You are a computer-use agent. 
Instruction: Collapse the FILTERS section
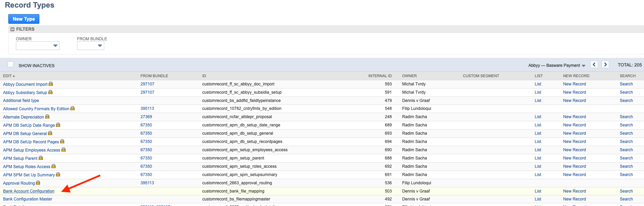click(12, 29)
